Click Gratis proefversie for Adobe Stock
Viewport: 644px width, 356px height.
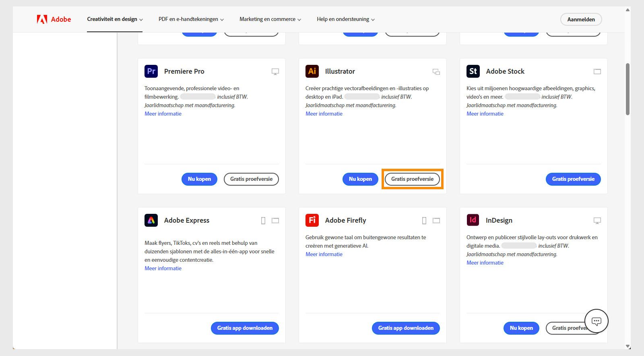pyautogui.click(x=573, y=179)
